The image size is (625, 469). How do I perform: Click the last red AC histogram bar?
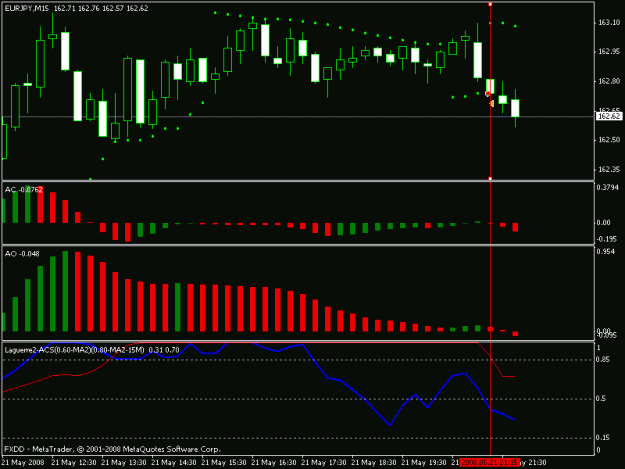[x=515, y=227]
